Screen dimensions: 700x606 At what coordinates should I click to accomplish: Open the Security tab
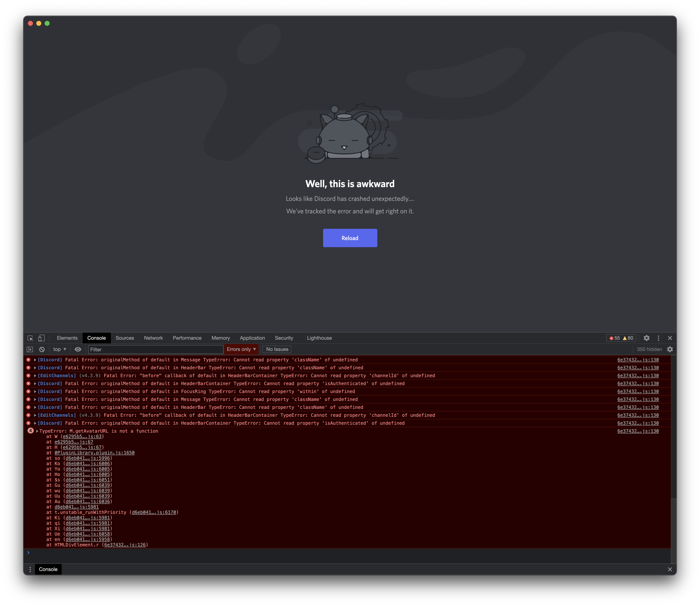pyautogui.click(x=284, y=338)
